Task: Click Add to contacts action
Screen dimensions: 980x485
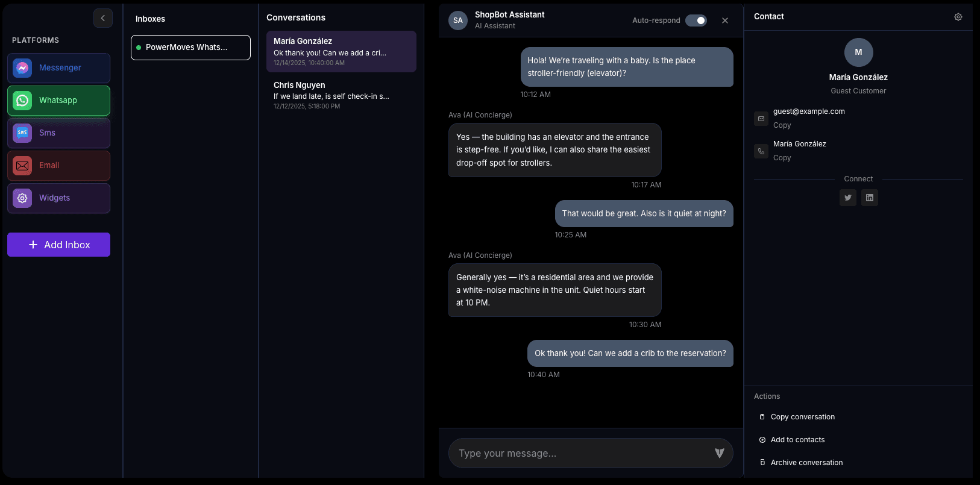Action: pyautogui.click(x=797, y=440)
